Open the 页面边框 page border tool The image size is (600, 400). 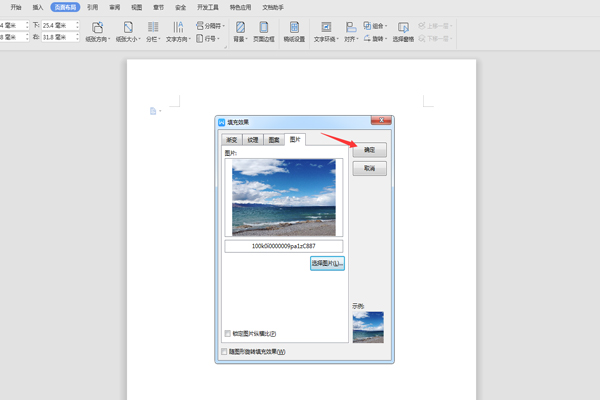tap(265, 27)
